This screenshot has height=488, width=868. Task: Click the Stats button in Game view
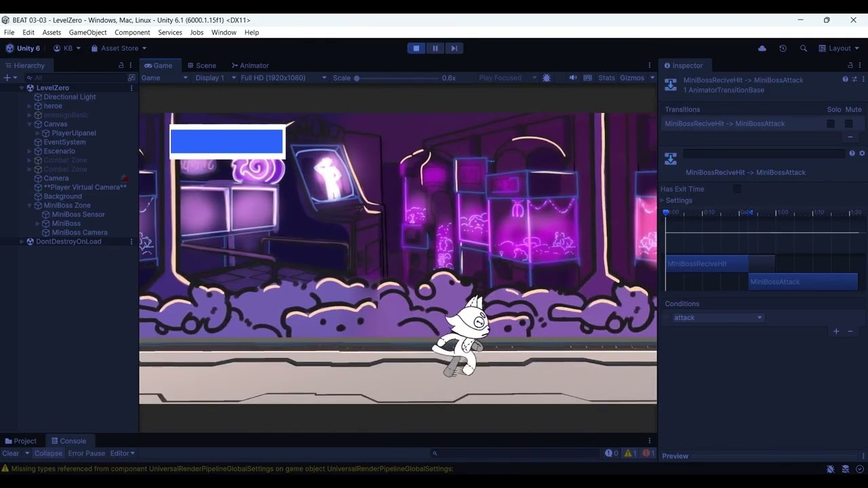[x=606, y=78]
